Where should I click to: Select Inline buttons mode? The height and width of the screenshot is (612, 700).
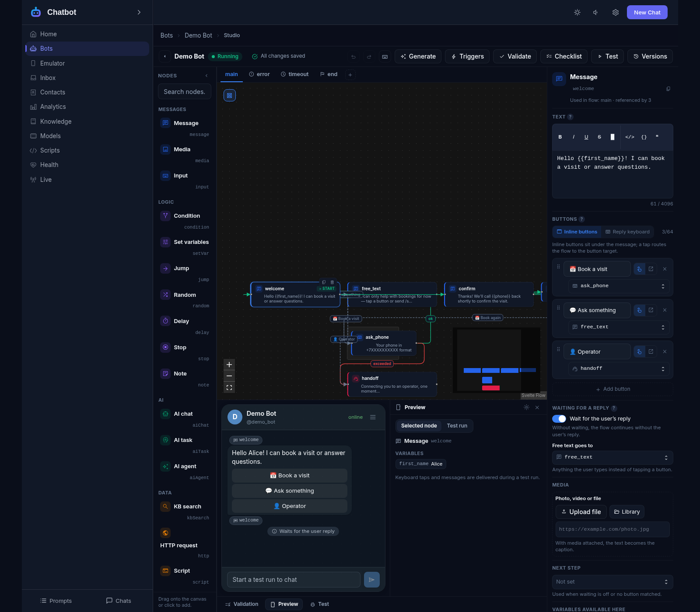(x=577, y=232)
